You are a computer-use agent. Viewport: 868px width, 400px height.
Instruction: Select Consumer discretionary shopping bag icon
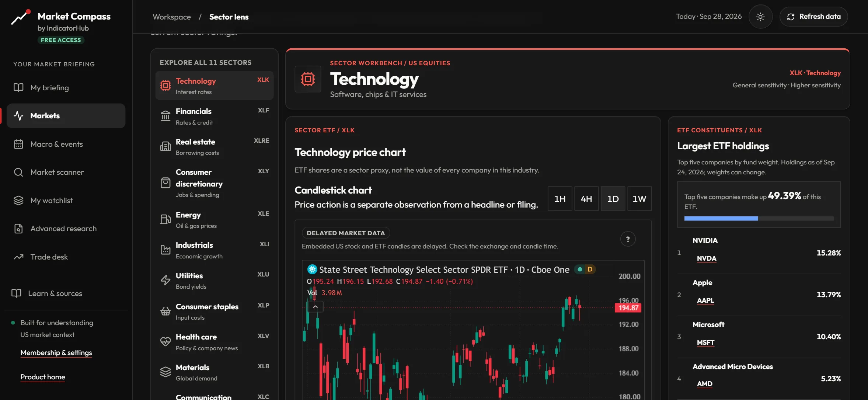(165, 183)
